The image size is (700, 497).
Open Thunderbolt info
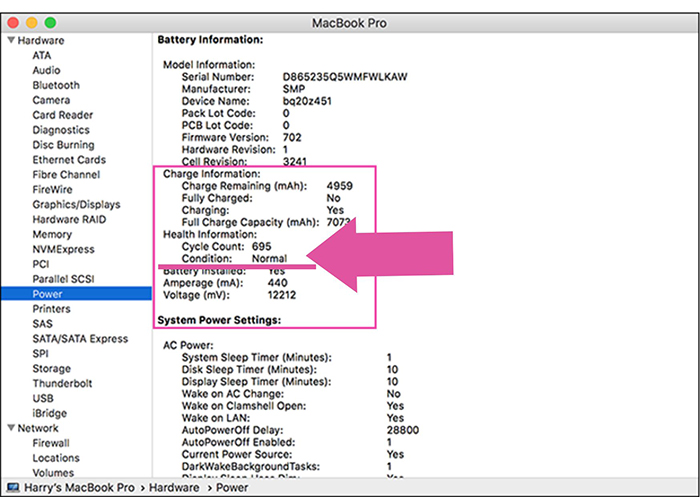click(62, 384)
